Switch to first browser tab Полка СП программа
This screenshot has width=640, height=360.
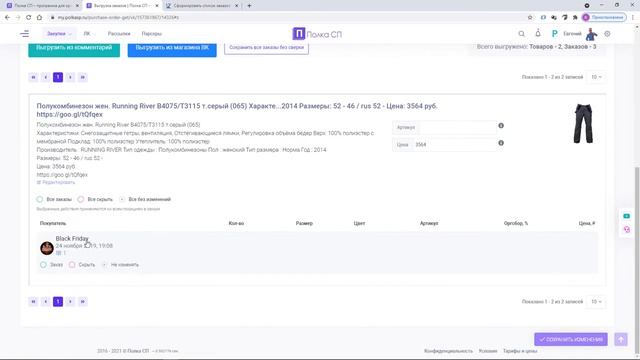(x=41, y=6)
